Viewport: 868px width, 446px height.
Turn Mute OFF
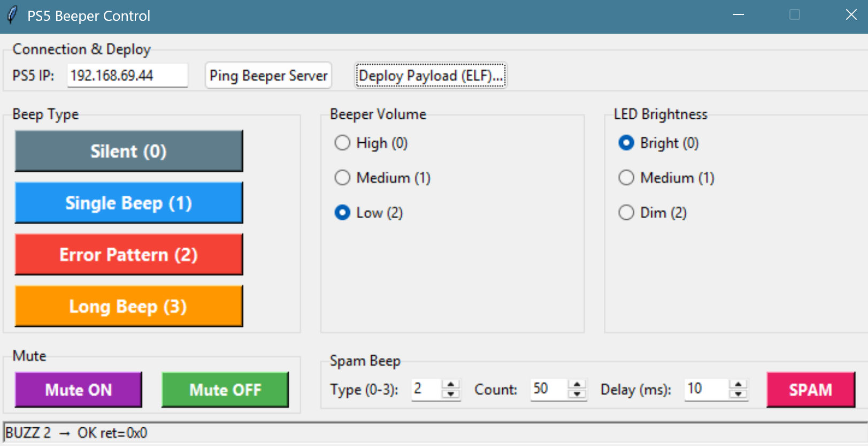tap(225, 390)
